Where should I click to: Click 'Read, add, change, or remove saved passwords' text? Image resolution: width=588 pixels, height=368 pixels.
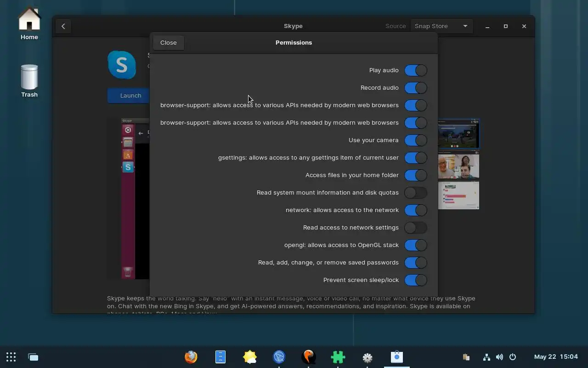click(x=328, y=263)
